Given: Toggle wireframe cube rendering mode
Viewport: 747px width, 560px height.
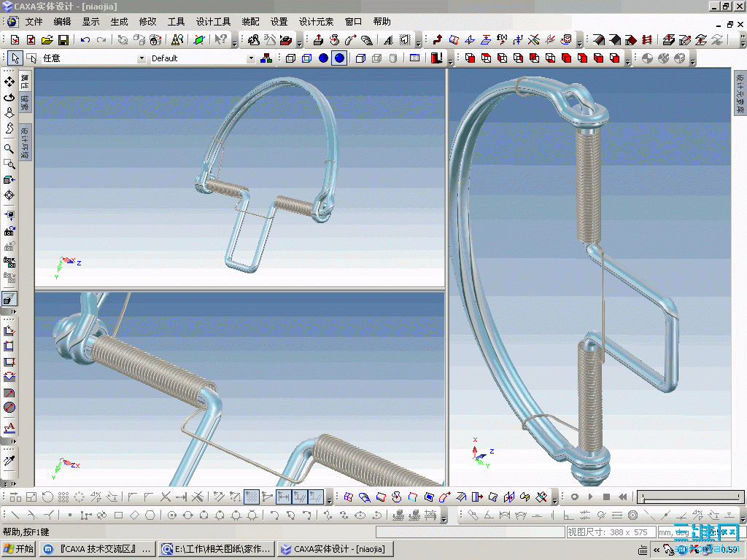Looking at the screenshot, I should (x=290, y=58).
